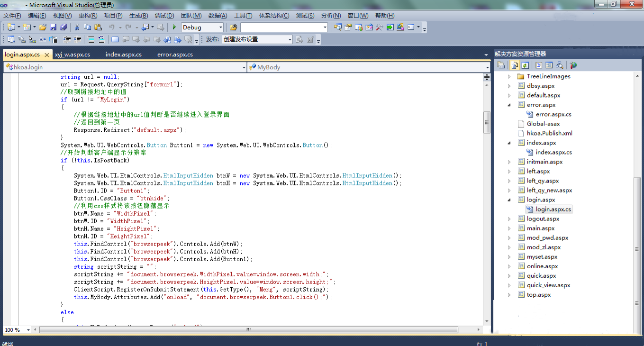Image resolution: width=644 pixels, height=346 pixels.
Task: Select quick_view.aspx in the solution tree
Action: (x=548, y=285)
